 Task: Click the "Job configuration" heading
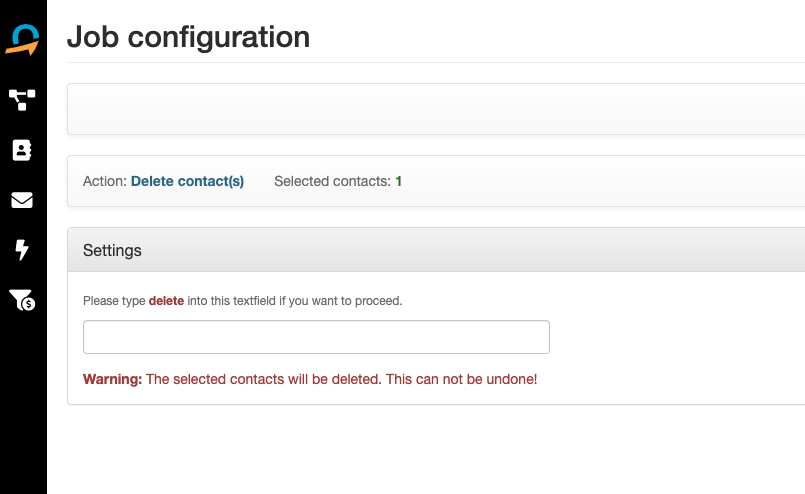coord(188,37)
